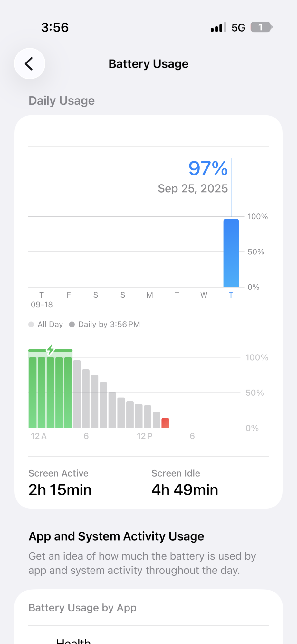Image resolution: width=297 pixels, height=644 pixels.
Task: Tap the back chevron button
Action: (30, 64)
